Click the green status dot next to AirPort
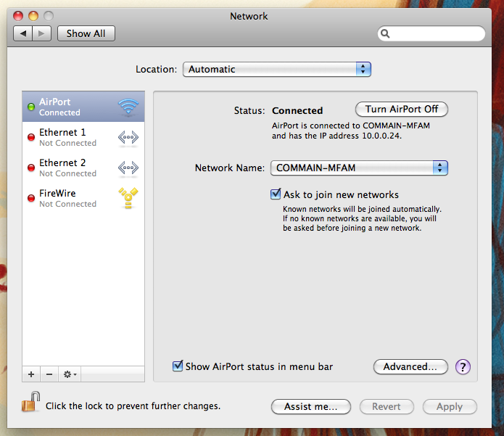 31,107
